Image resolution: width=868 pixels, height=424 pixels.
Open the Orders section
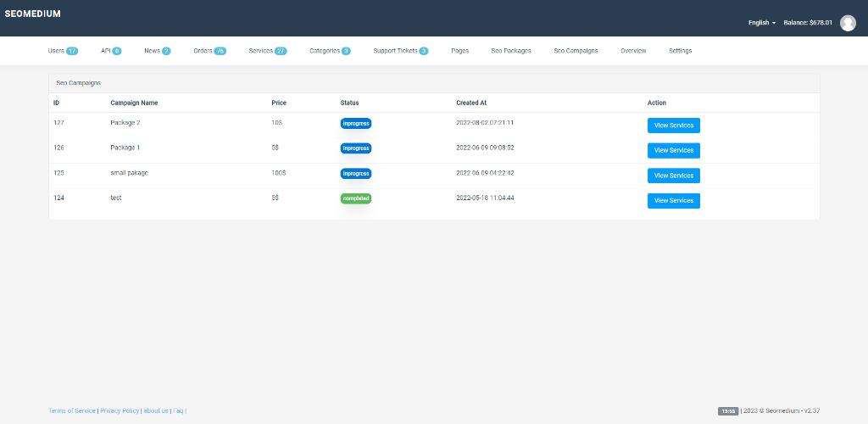210,50
